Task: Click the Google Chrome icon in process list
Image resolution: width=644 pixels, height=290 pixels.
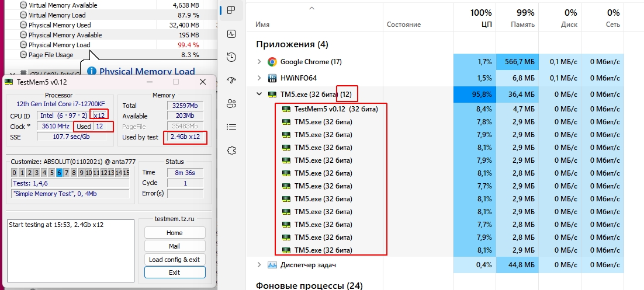Action: click(272, 62)
